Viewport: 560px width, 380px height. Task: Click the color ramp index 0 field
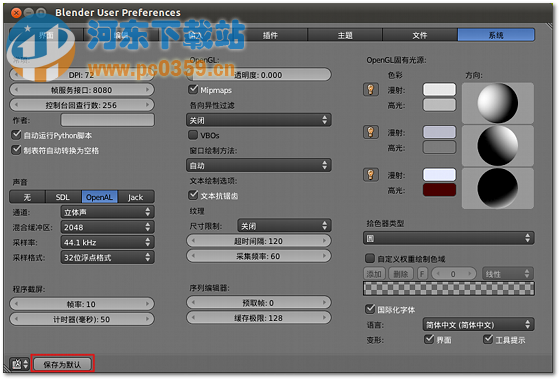[x=454, y=274]
